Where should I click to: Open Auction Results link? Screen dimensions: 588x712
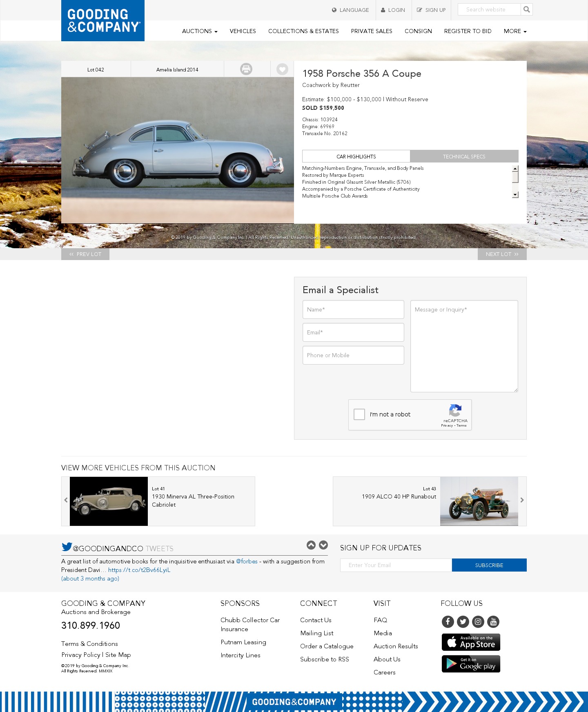(396, 646)
